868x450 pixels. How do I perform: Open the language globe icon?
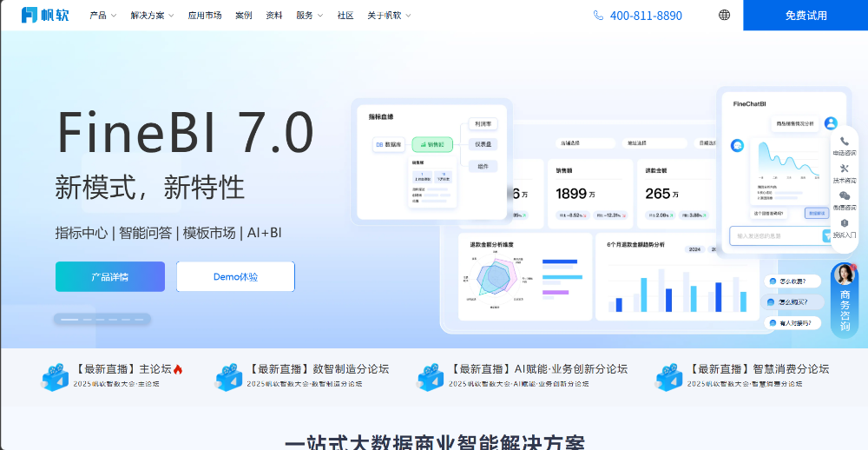[x=724, y=15]
